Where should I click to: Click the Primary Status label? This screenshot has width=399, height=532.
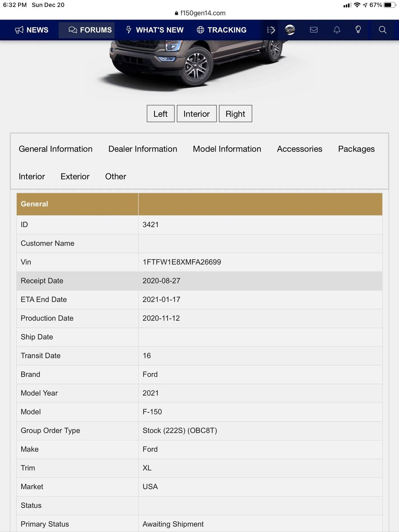point(45,524)
